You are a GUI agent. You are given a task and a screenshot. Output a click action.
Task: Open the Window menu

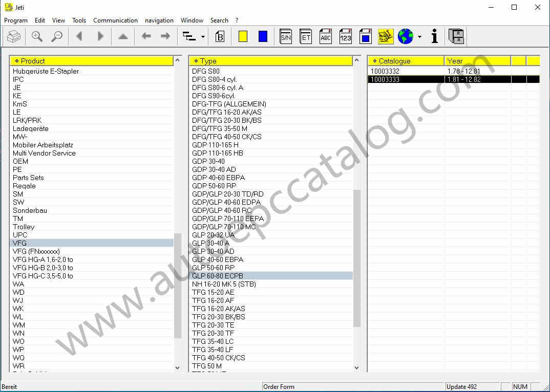click(x=192, y=20)
